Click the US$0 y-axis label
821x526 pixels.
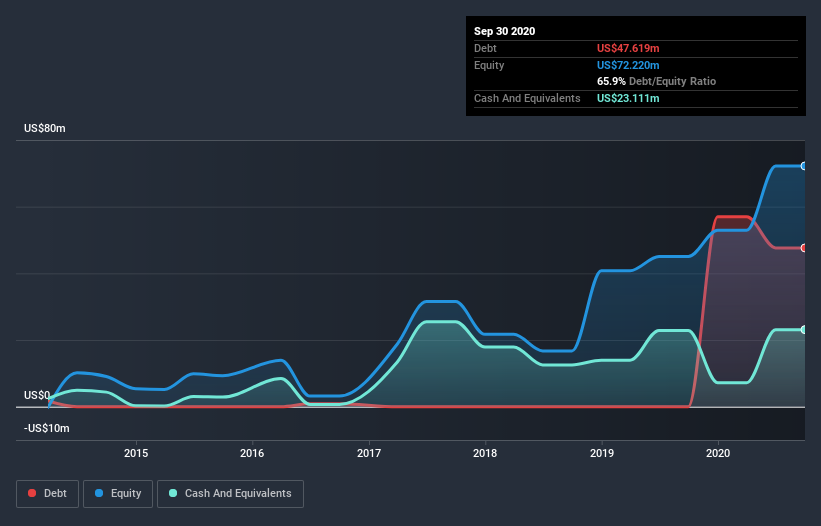(x=37, y=395)
